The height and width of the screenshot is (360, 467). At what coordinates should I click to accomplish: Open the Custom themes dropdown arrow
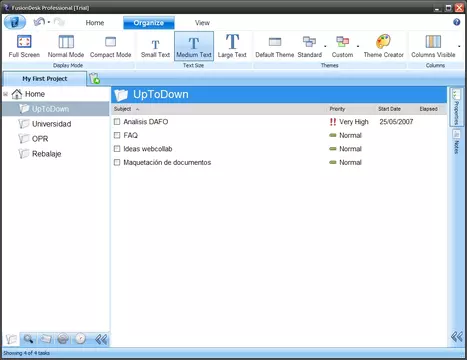pos(358,46)
